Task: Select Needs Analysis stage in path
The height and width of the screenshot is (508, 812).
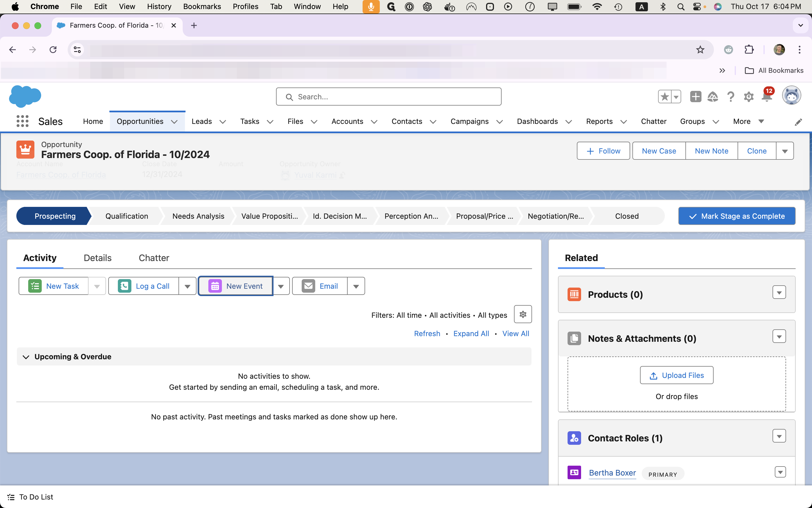Action: click(198, 216)
